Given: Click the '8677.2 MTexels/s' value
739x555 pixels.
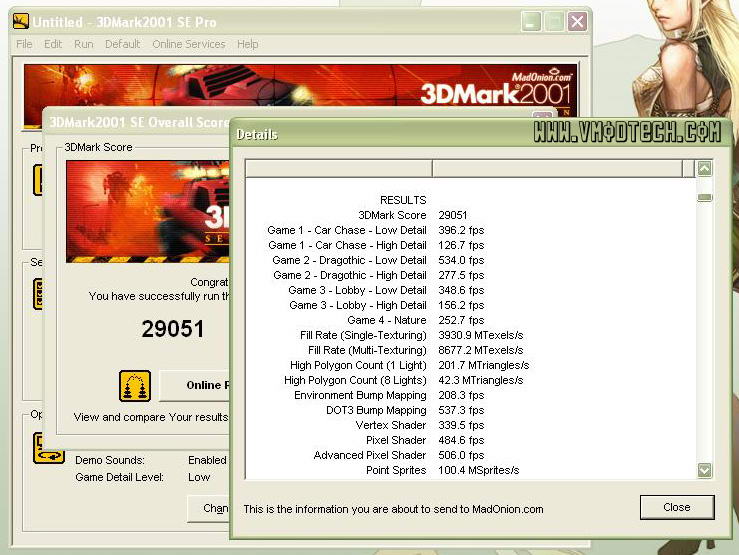Looking at the screenshot, I should pyautogui.click(x=481, y=351).
